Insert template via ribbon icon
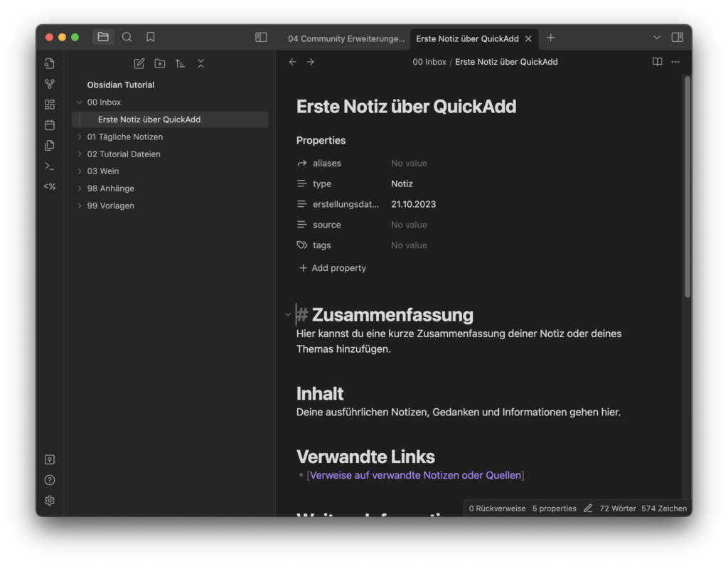 [50, 145]
